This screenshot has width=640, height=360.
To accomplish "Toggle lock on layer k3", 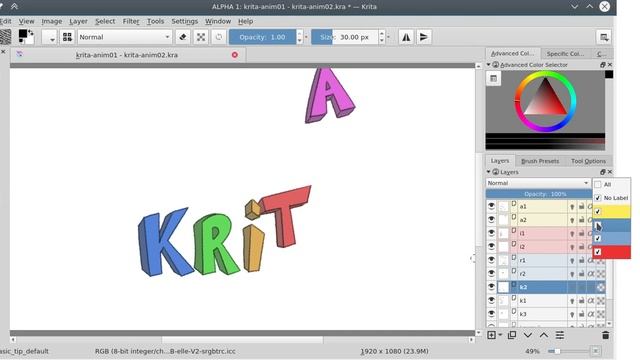I will click(x=581, y=314).
